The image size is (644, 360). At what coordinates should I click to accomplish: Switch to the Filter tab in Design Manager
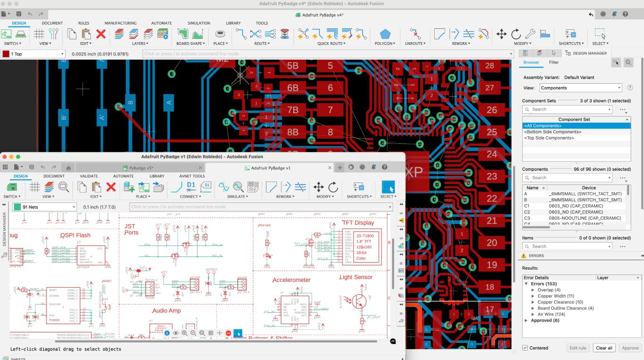[x=553, y=62]
